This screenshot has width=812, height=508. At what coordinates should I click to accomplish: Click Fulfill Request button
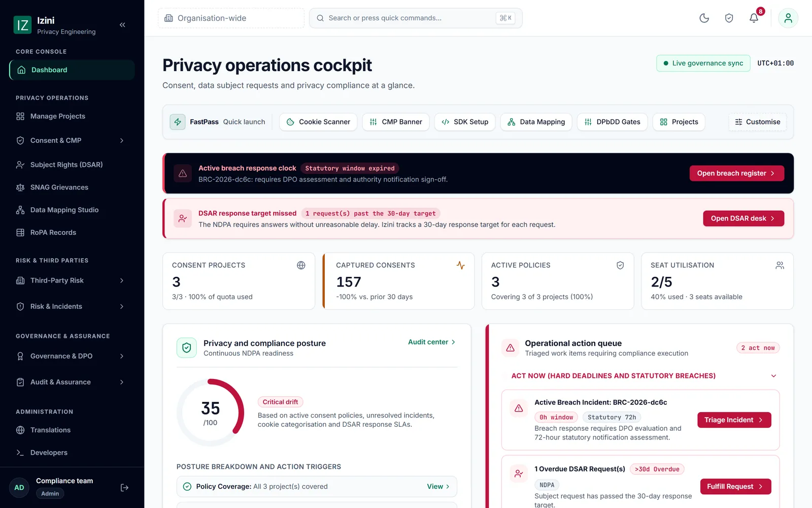click(735, 487)
